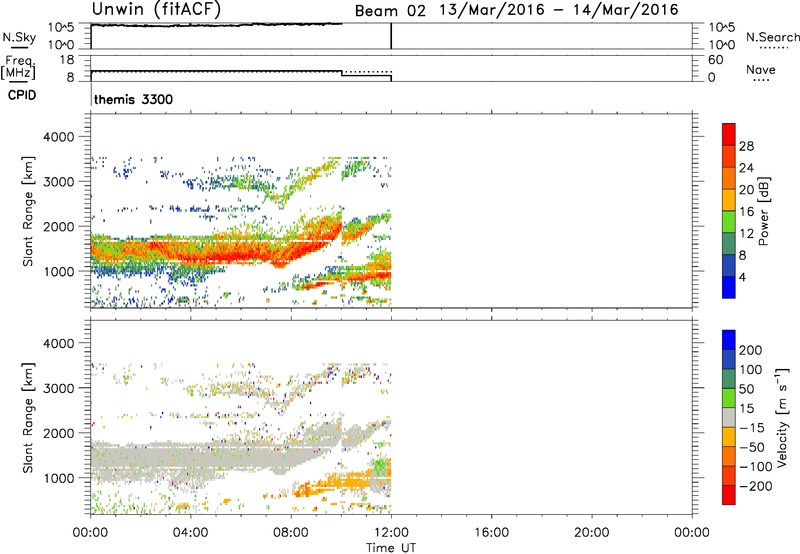Viewport: 800px width, 554px height.
Task: Click the '2000' tick on velocity panel axis
Action: [59, 433]
